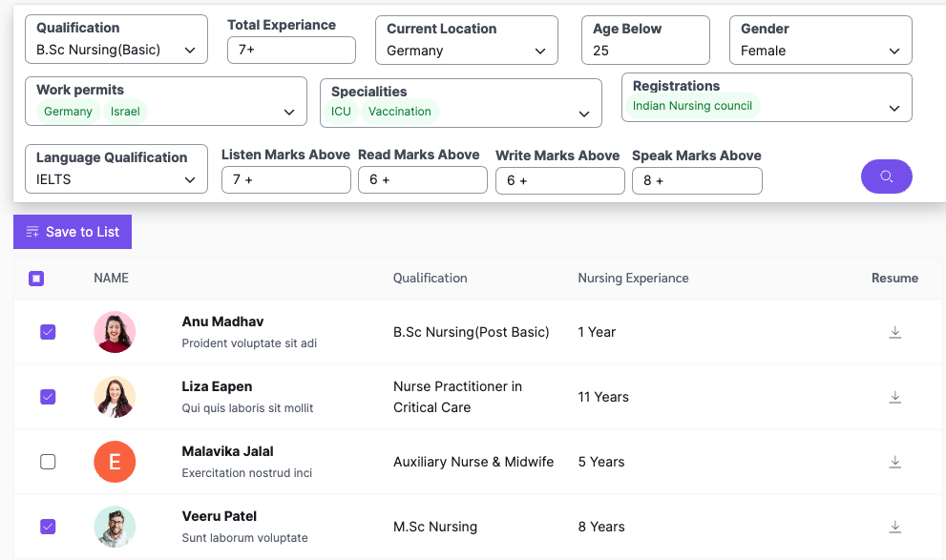946x560 pixels.
Task: Click the purple search magnifier icon
Action: [886, 176]
